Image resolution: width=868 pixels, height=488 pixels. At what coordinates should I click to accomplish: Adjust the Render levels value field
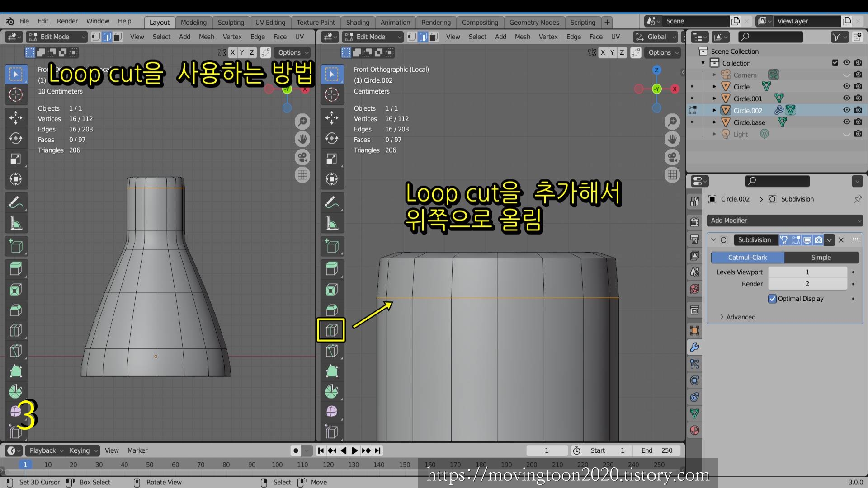point(807,284)
